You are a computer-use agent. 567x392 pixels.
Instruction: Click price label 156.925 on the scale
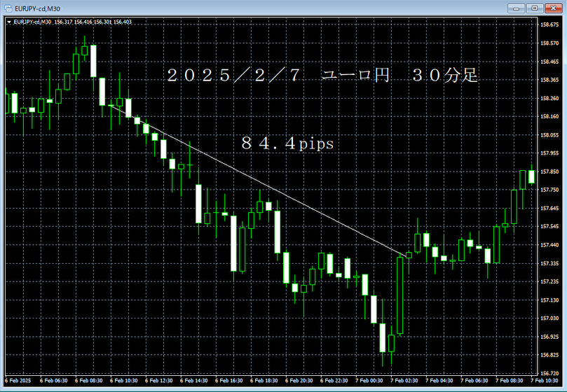[549, 337]
